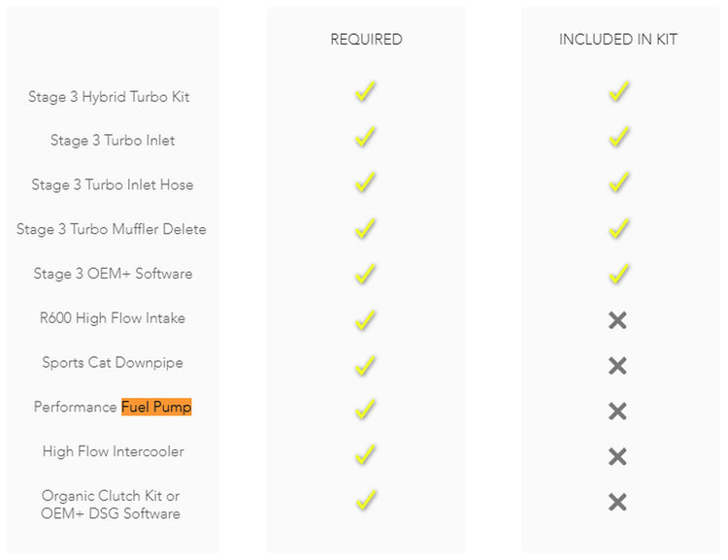Select the INCLUDED IN KIT column header
This screenshot has width=728, height=560.
tap(618, 40)
